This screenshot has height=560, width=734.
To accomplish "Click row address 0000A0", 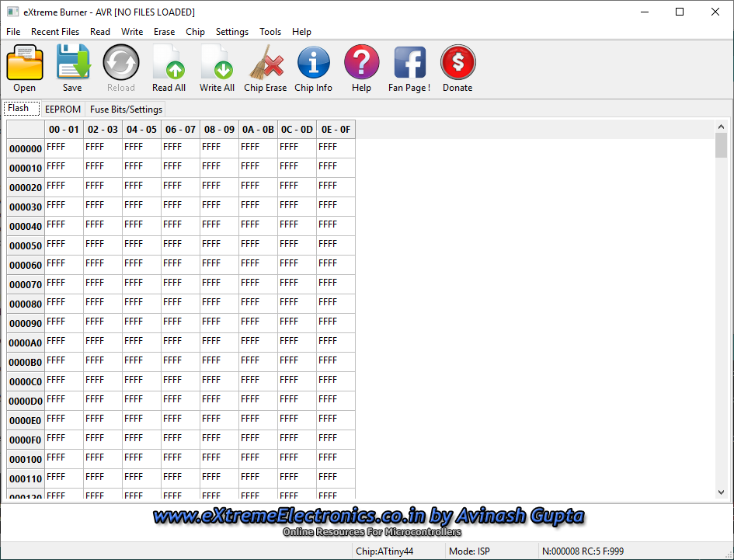I will coord(26,343).
